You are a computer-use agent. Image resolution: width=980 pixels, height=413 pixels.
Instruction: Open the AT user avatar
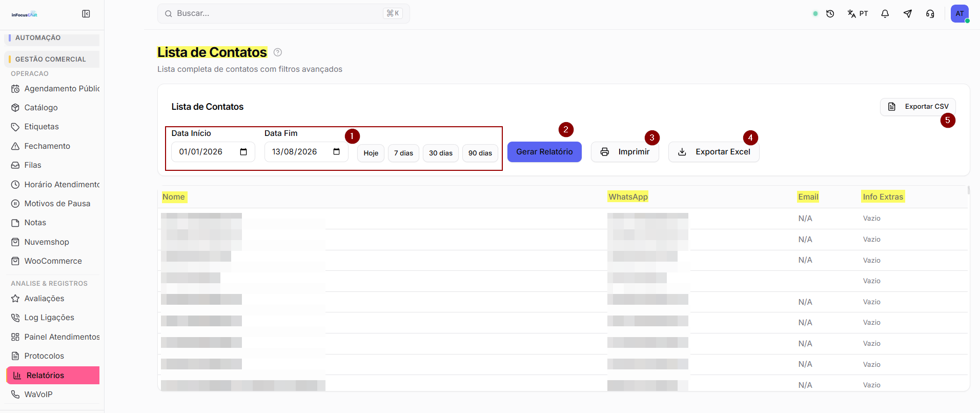(x=959, y=14)
